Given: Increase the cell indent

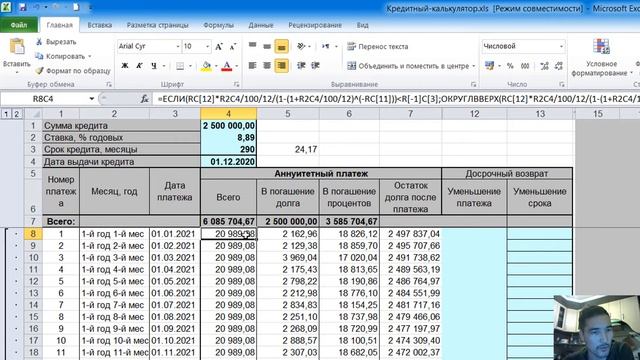Looking at the screenshot, I should pyautogui.click(x=316, y=65).
